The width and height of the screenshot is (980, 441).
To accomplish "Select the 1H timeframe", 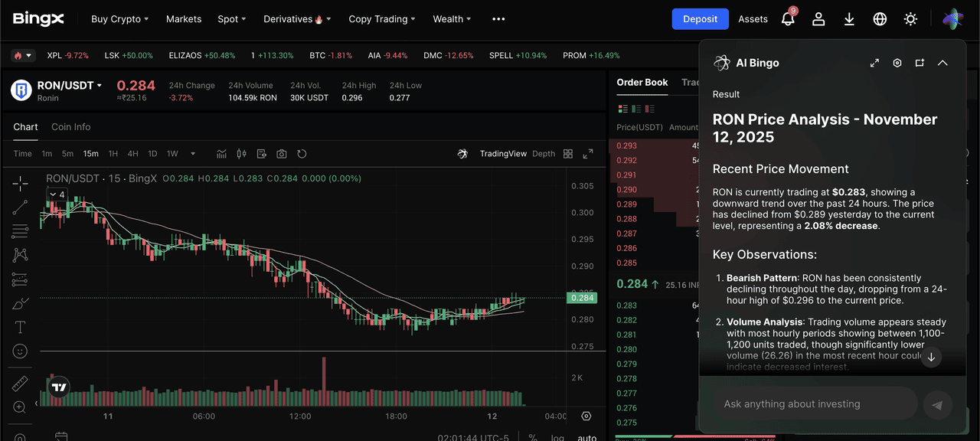I will point(113,154).
